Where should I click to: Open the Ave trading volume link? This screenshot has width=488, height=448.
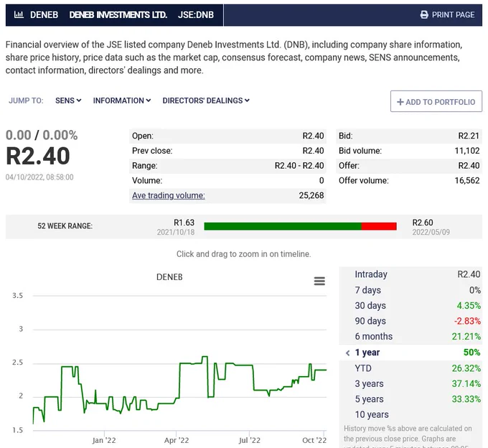[169, 195]
